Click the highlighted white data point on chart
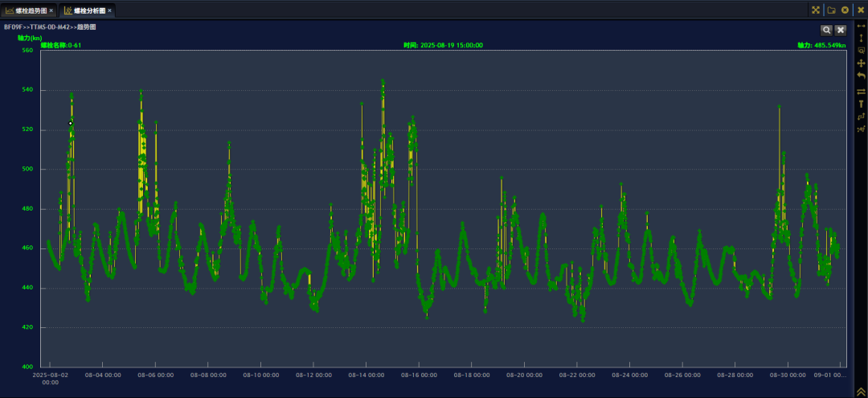 (x=71, y=122)
